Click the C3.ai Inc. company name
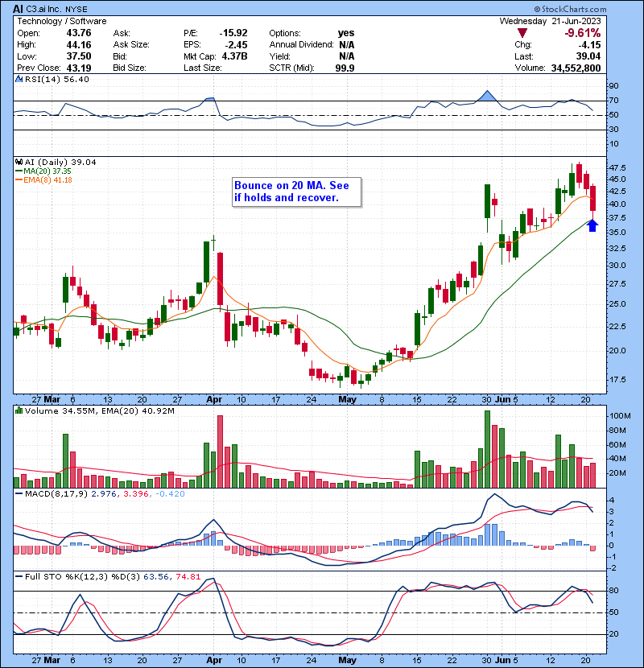The height and width of the screenshot is (668, 644). 44,9
